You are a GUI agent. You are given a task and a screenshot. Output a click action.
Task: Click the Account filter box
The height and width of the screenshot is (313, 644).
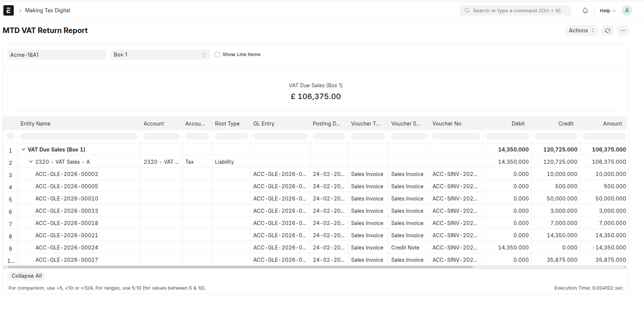[x=161, y=136]
